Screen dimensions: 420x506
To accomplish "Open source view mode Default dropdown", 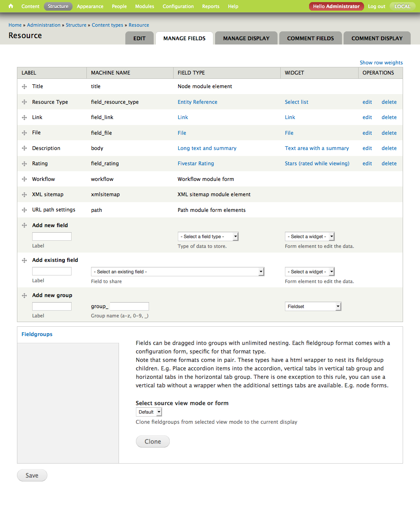I will (x=149, y=412).
